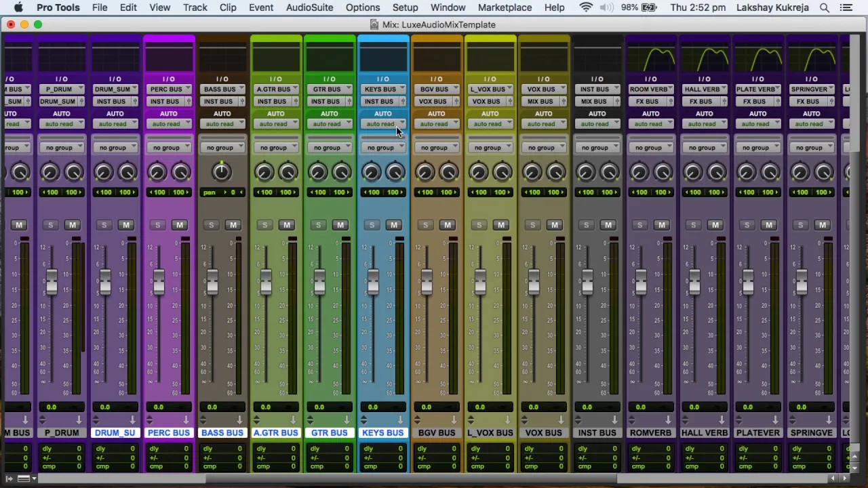This screenshot has width=868, height=488.
Task: Click the show/hide arrow icon at bottom left
Action: (x=9, y=479)
